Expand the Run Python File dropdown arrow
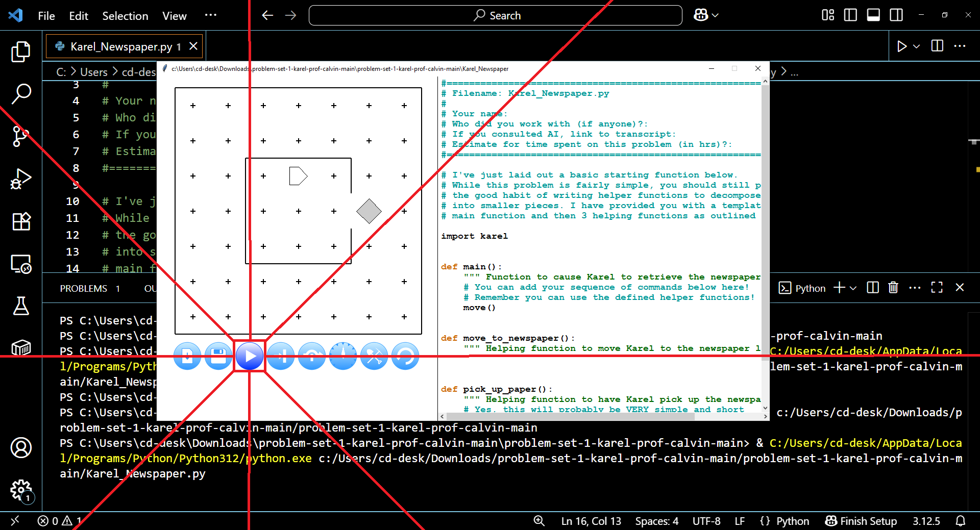The width and height of the screenshot is (980, 530). tap(917, 46)
